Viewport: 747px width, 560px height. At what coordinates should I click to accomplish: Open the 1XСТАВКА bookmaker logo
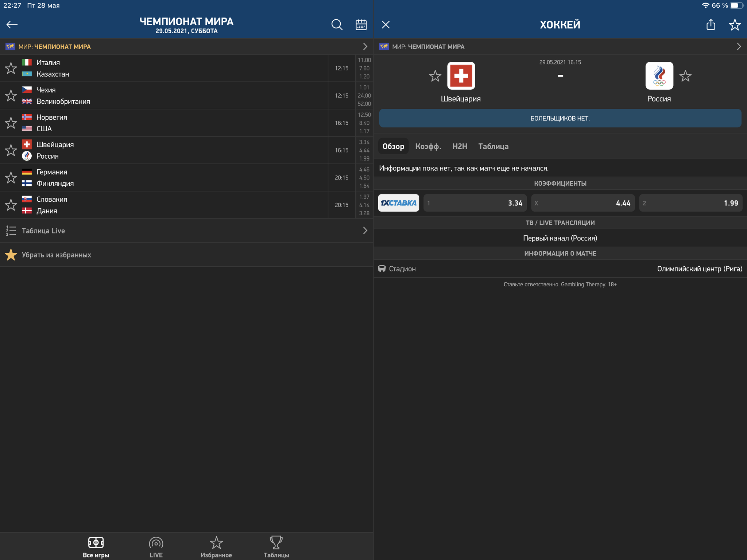[x=398, y=203]
